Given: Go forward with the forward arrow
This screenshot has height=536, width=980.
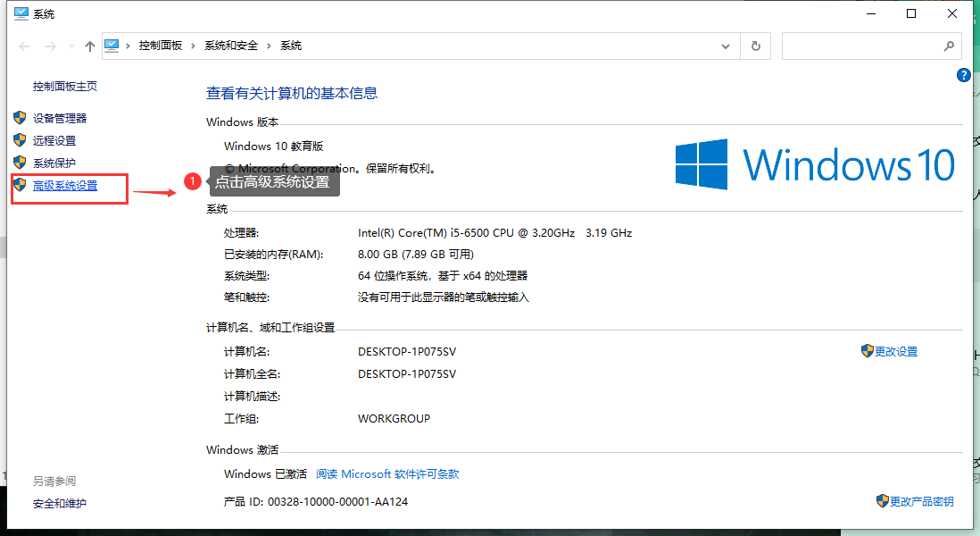Looking at the screenshot, I should click(51, 46).
